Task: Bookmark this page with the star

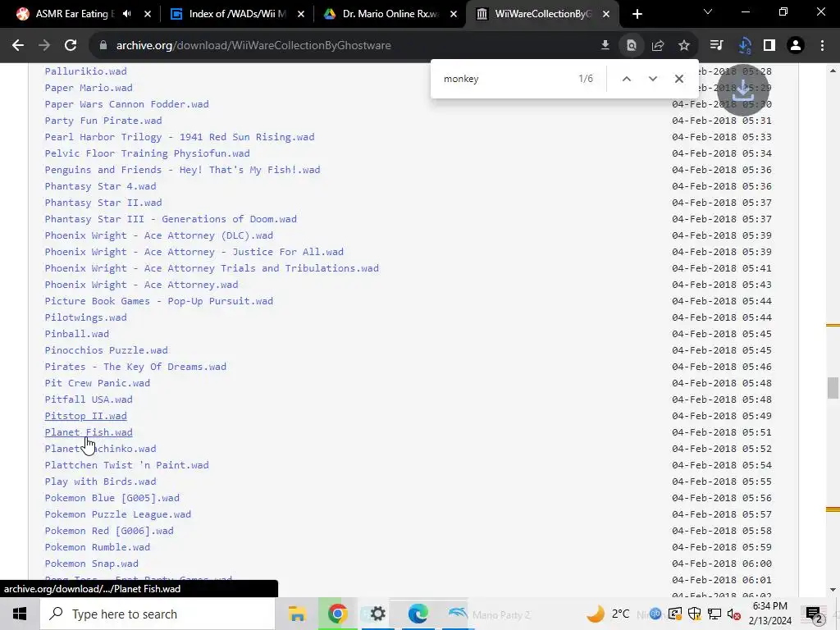Action: 684,46
